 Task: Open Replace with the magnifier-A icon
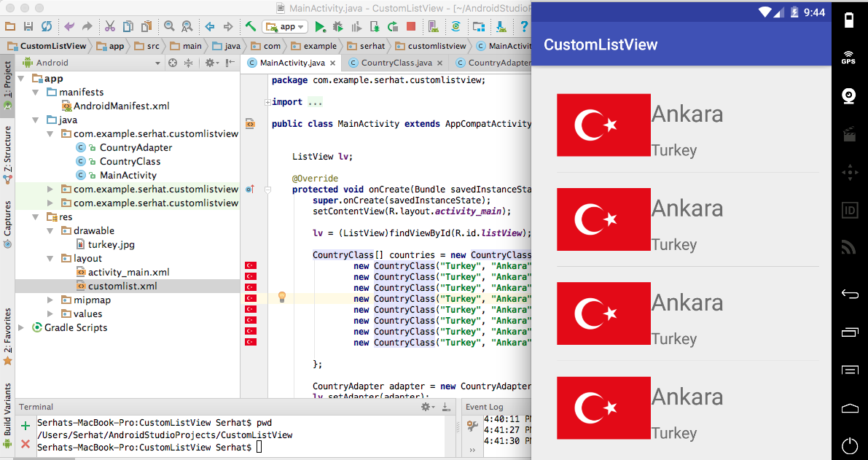click(187, 26)
